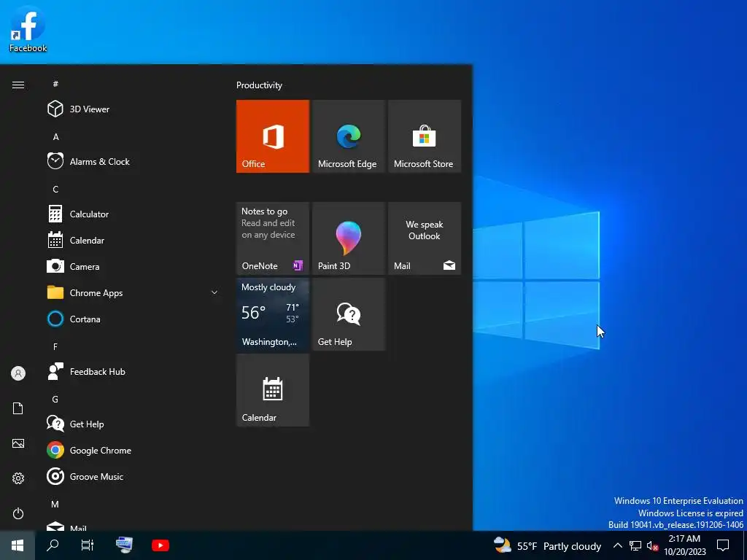
Task: Open Mail at bottom of app list
Action: tap(133, 525)
